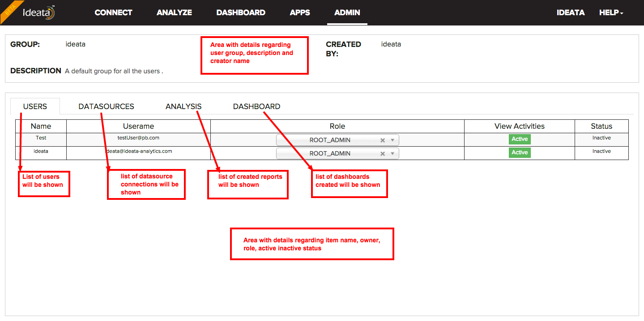Click the Status column header
This screenshot has height=321, width=644.
[601, 126]
